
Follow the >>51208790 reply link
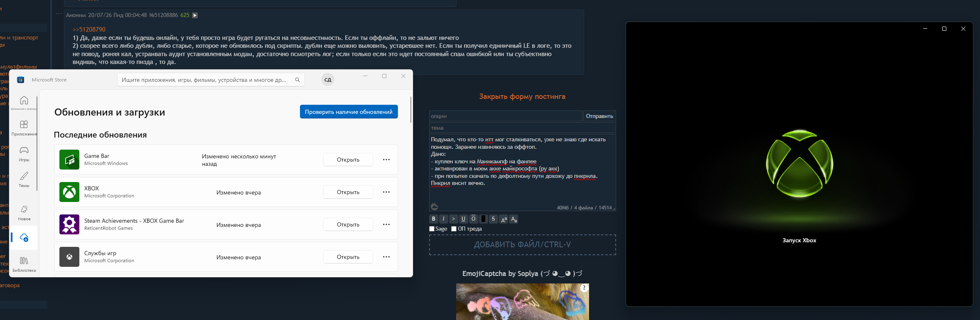pyautogui.click(x=89, y=30)
